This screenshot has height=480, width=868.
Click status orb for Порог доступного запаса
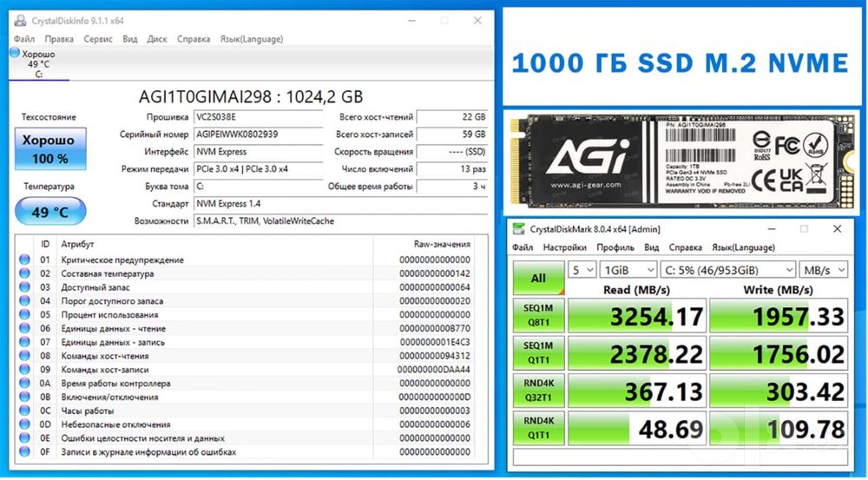24,300
